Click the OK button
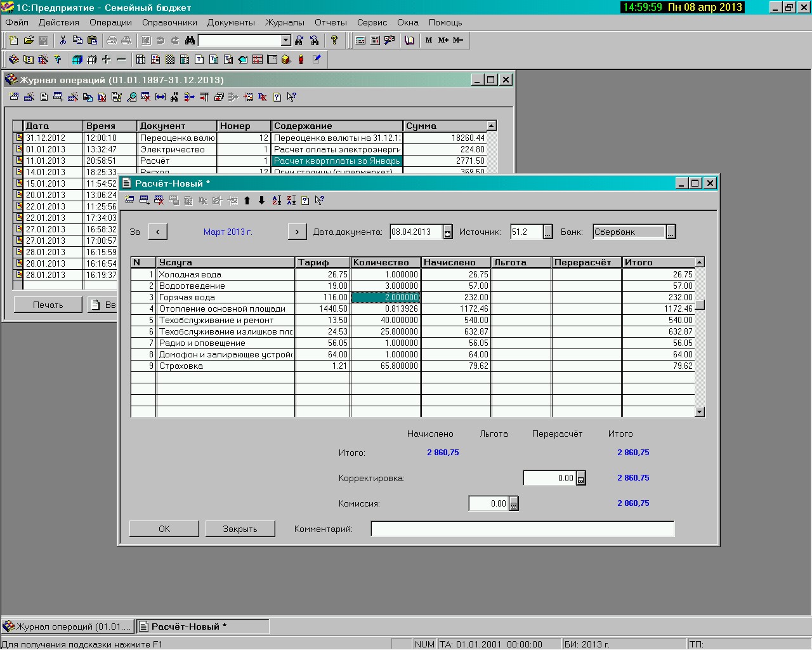Image resolution: width=812 pixels, height=650 pixels. pos(164,529)
